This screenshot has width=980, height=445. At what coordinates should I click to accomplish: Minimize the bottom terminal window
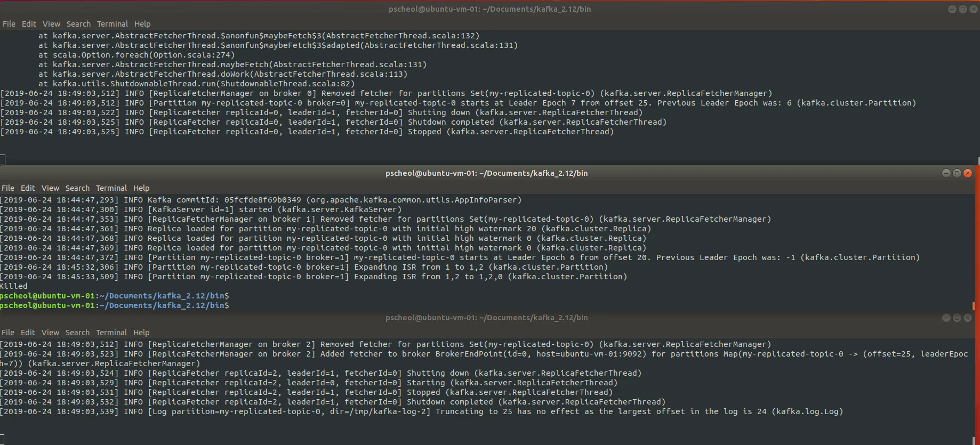[x=946, y=318]
